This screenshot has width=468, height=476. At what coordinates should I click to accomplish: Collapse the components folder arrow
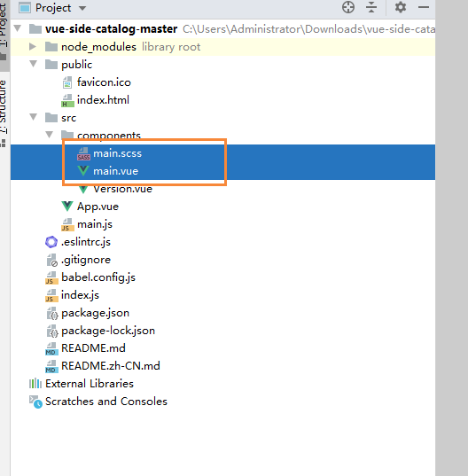pos(49,134)
